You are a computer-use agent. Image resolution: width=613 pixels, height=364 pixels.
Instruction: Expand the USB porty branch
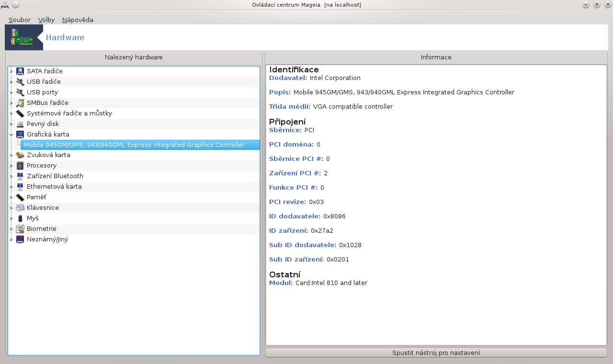(11, 92)
